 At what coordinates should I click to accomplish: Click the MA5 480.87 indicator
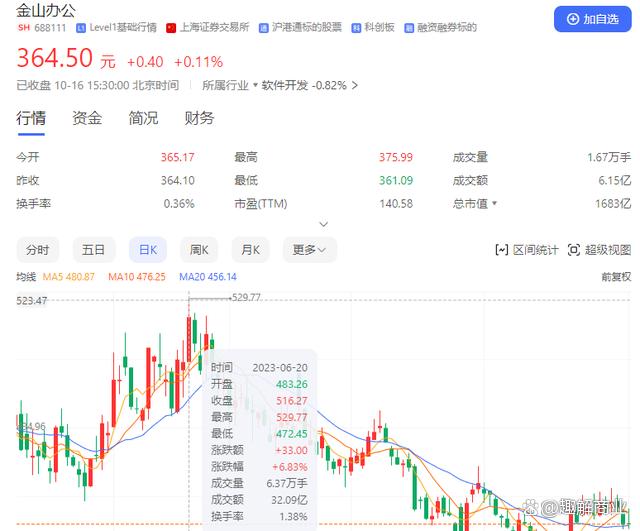click(x=69, y=277)
